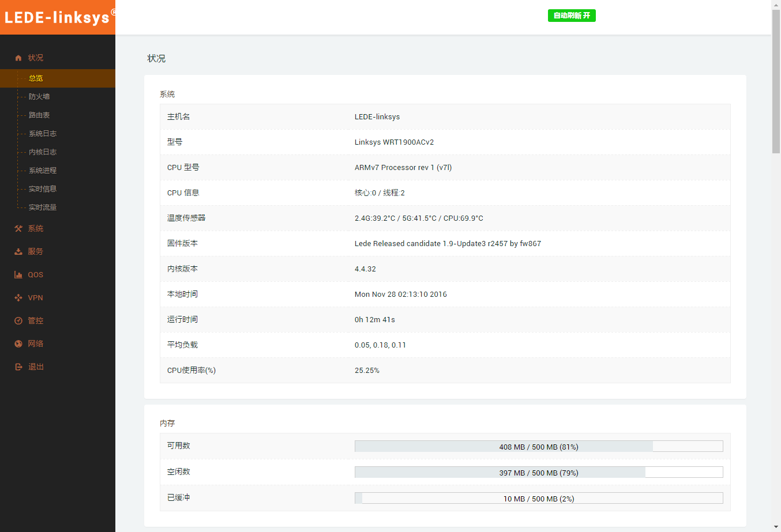Click the wrench tools icon beside 系统

click(x=18, y=229)
